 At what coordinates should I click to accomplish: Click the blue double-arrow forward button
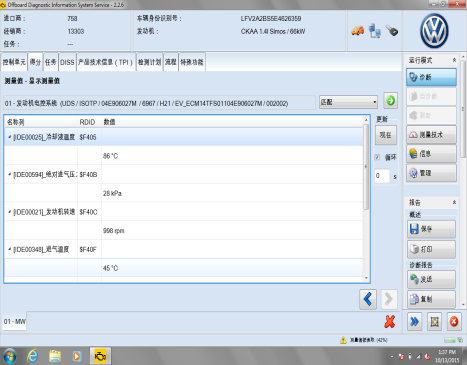click(414, 322)
